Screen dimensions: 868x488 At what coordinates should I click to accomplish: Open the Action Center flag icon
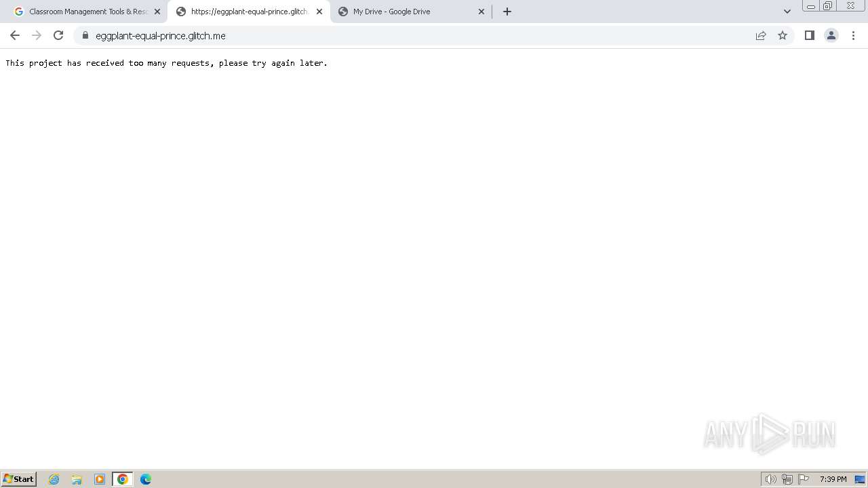click(x=804, y=479)
